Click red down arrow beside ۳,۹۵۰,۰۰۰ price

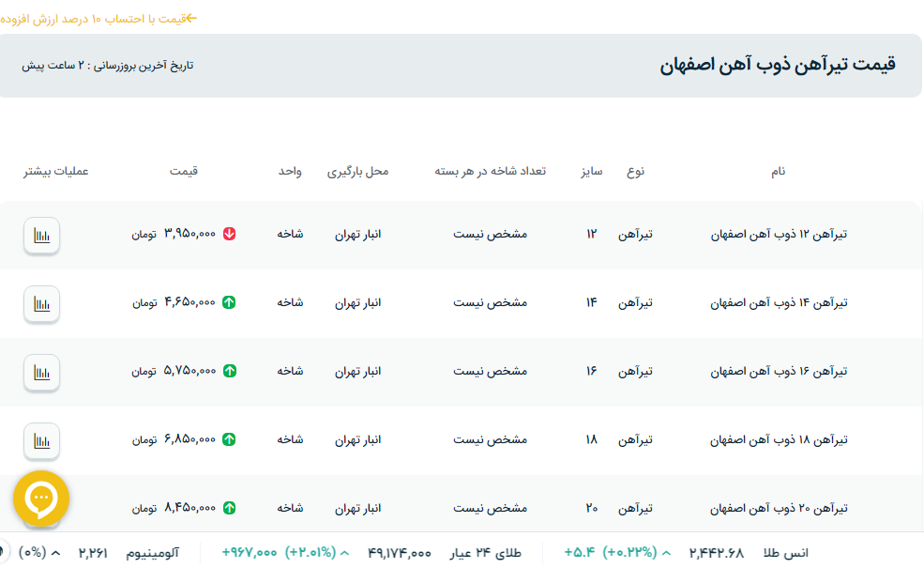click(229, 234)
